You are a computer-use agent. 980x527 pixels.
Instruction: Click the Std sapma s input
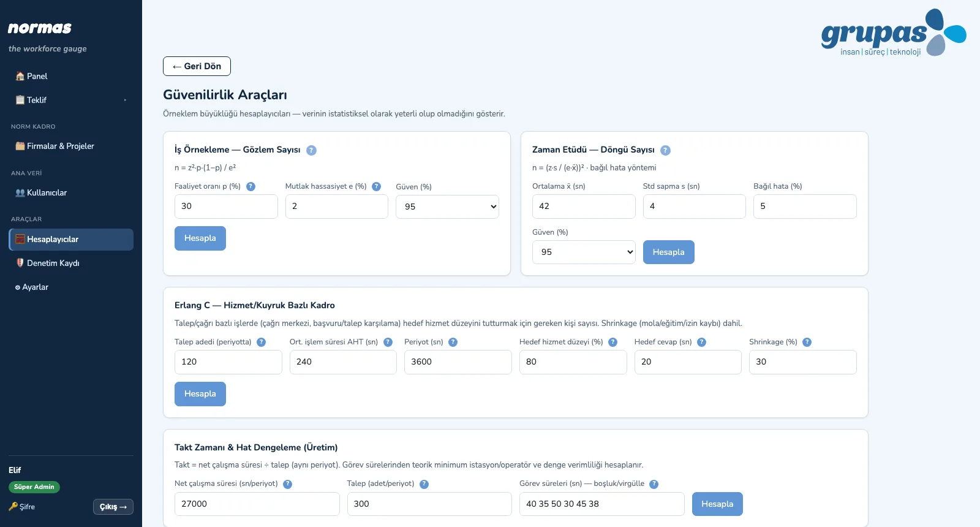tap(695, 207)
